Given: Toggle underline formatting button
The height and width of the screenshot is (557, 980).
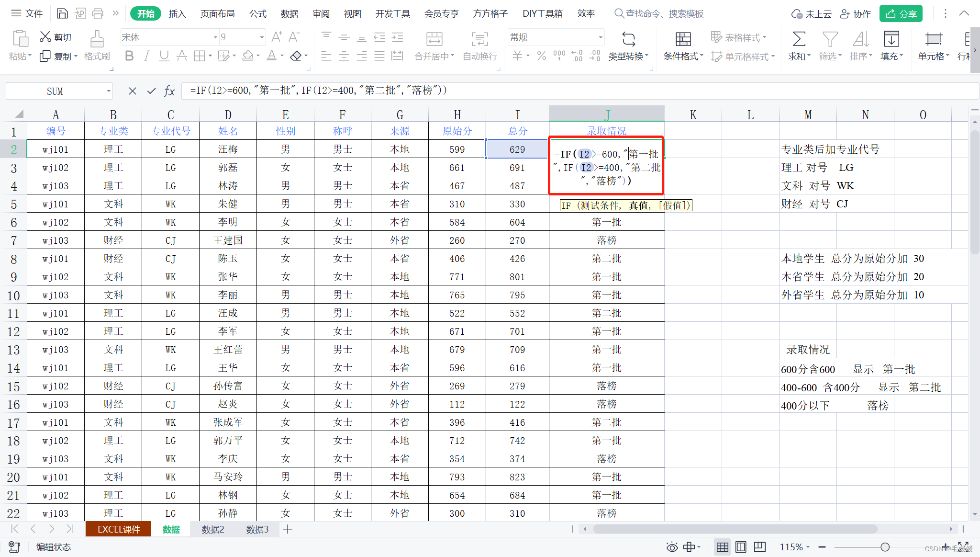Looking at the screenshot, I should coord(164,56).
